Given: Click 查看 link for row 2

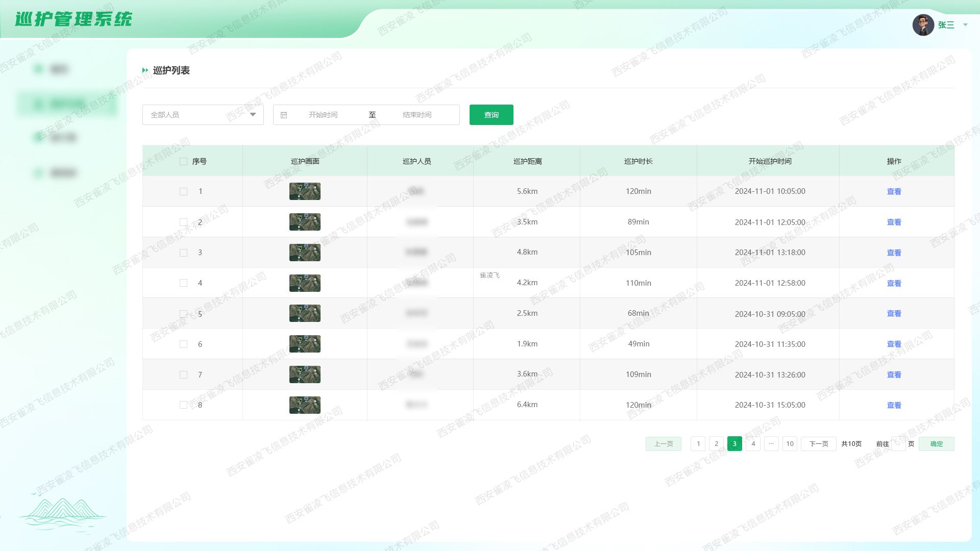Looking at the screenshot, I should tap(894, 222).
